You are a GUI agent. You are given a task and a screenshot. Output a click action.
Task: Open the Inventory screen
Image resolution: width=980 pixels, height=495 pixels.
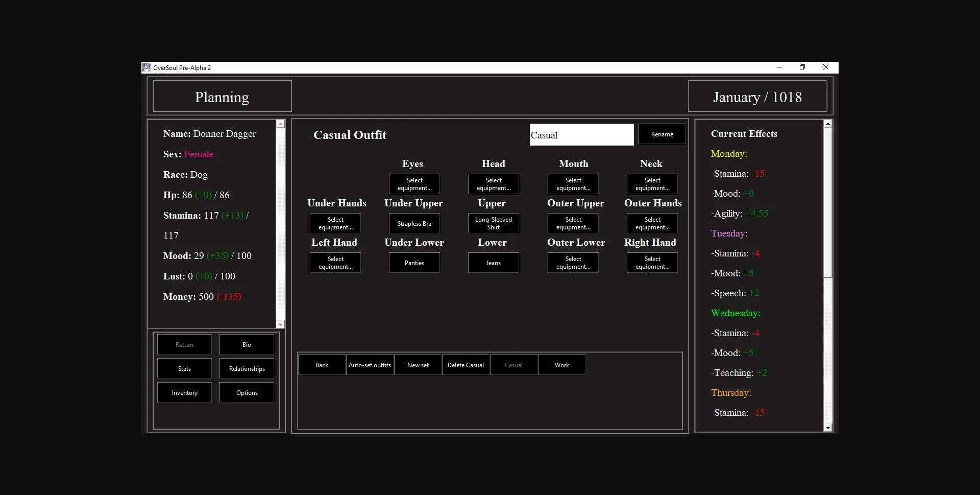(x=184, y=392)
